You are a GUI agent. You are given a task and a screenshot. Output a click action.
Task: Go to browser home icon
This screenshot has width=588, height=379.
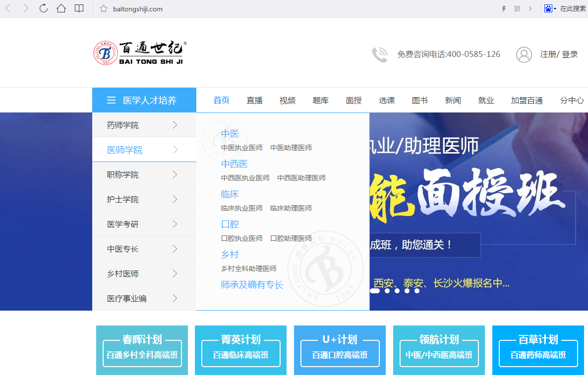coord(61,8)
